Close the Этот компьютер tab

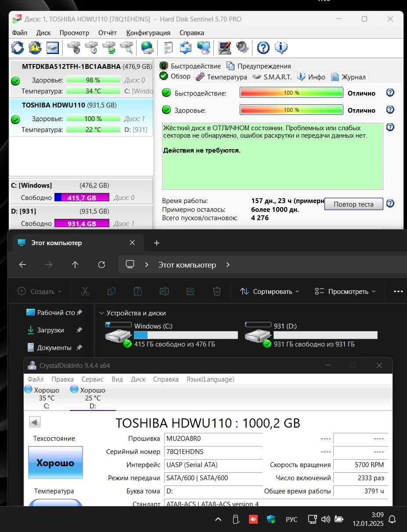pos(132,243)
